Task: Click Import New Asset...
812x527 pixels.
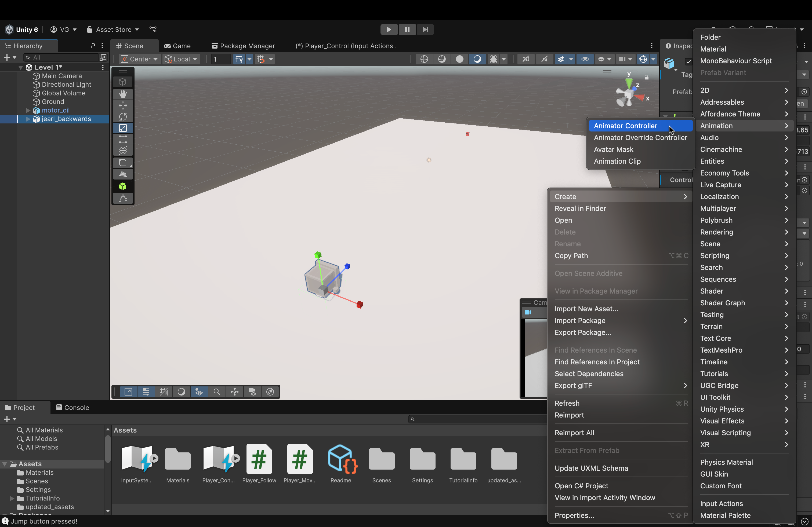Action: tap(620, 309)
